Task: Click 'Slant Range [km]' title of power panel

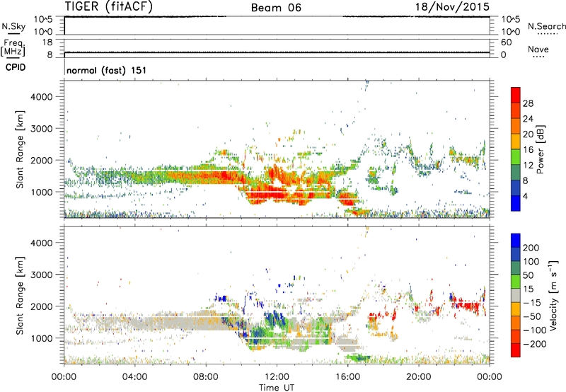Action: [20, 149]
